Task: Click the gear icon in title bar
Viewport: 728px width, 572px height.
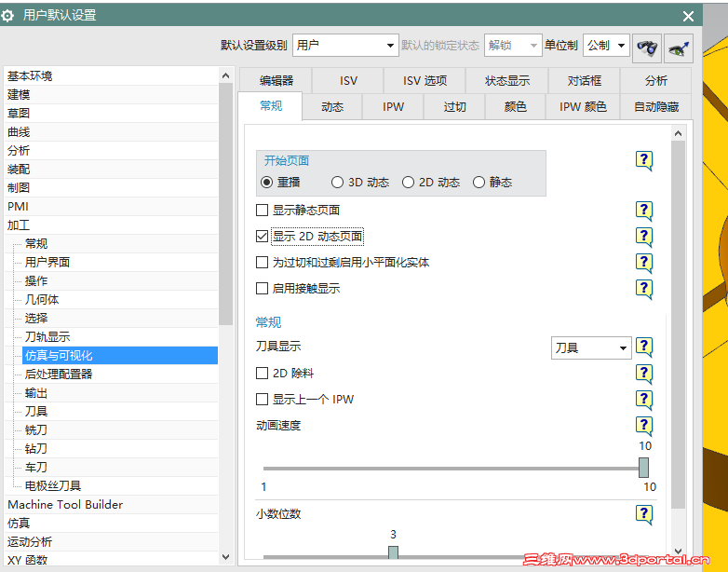Action: click(x=7, y=16)
